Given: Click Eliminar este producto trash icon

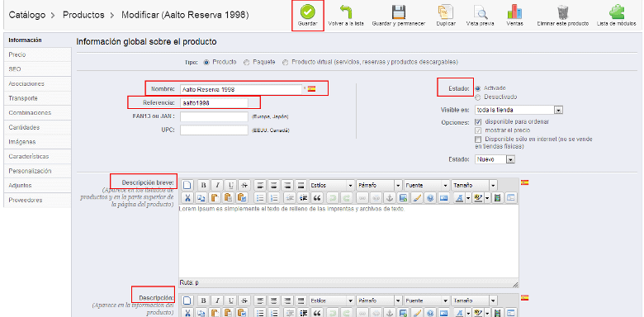Looking at the screenshot, I should point(562,12).
